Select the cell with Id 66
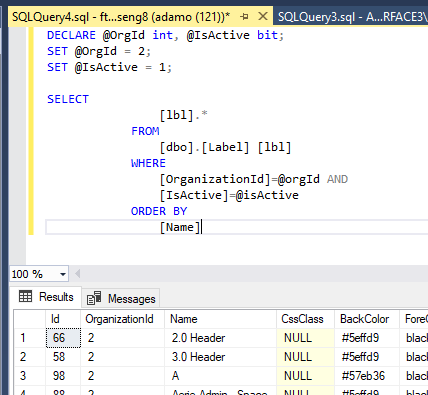Screen dimensions: 428x395 (63, 338)
